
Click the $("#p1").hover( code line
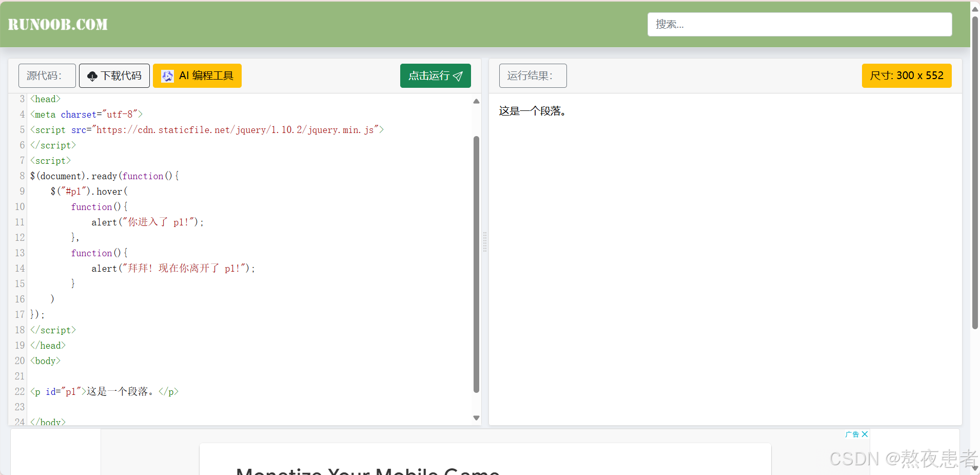tap(89, 192)
